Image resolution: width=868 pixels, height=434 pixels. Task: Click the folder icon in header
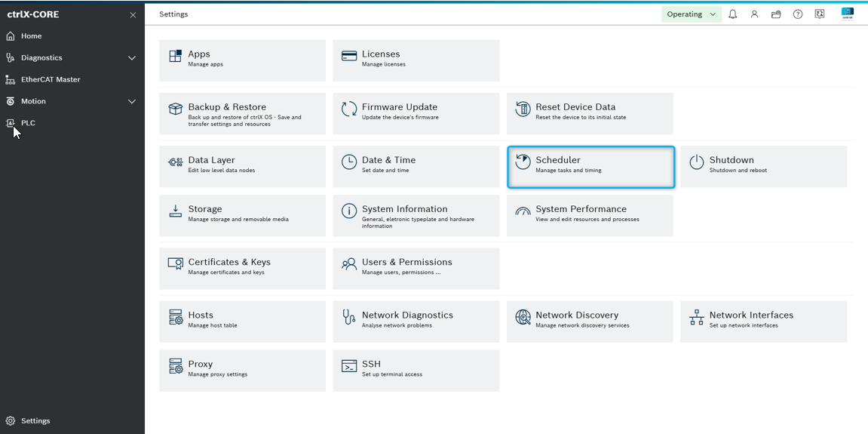(x=776, y=14)
